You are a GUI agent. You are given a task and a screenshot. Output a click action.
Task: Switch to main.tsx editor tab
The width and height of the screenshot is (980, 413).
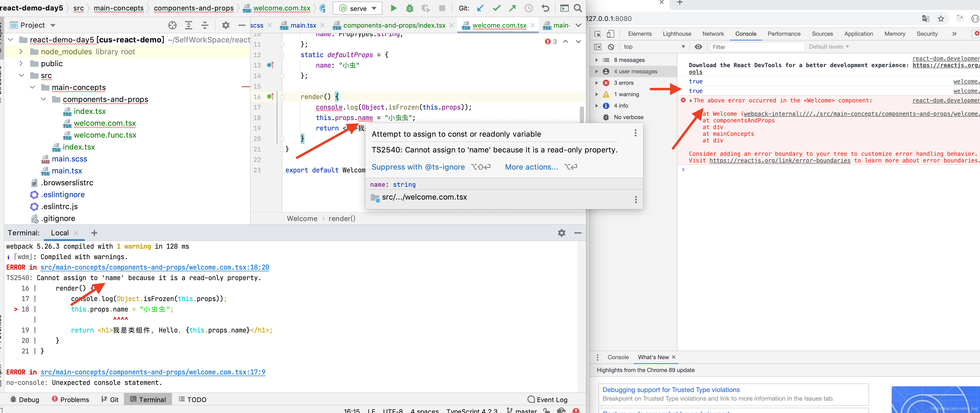[303, 25]
